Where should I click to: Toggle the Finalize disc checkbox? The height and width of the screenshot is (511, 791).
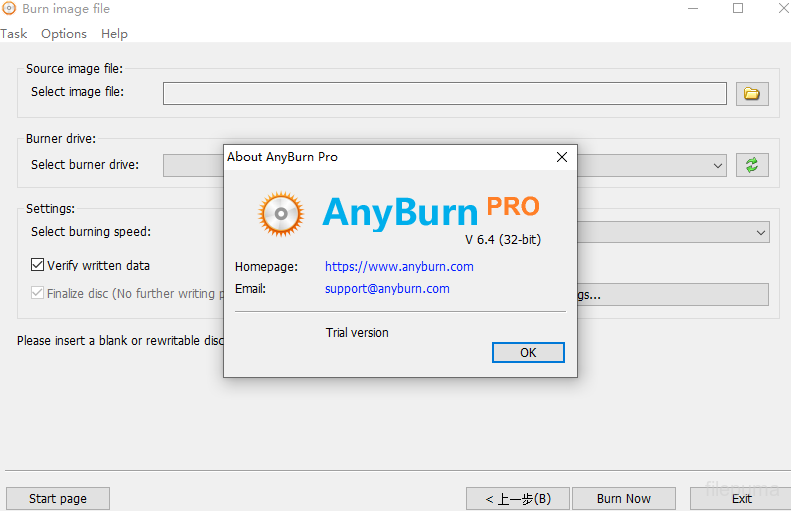(x=37, y=293)
